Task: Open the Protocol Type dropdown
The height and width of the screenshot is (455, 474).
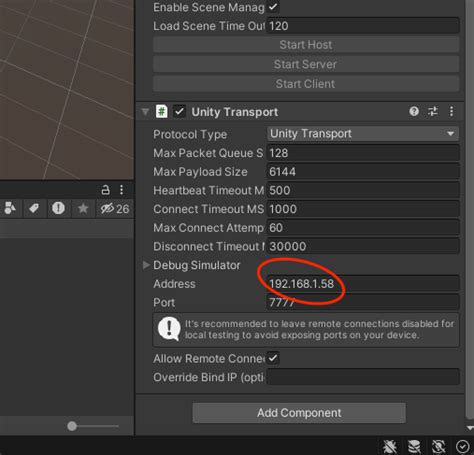Action: (363, 134)
